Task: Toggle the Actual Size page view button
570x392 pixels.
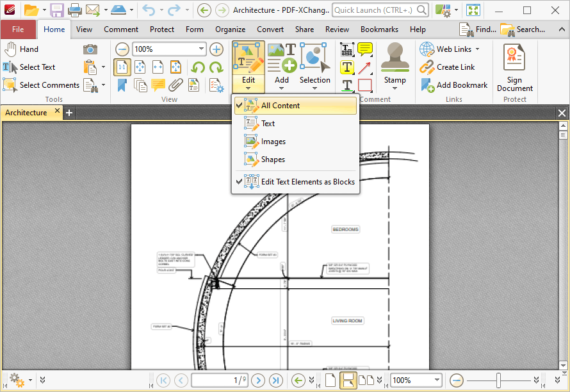Action: coord(122,67)
